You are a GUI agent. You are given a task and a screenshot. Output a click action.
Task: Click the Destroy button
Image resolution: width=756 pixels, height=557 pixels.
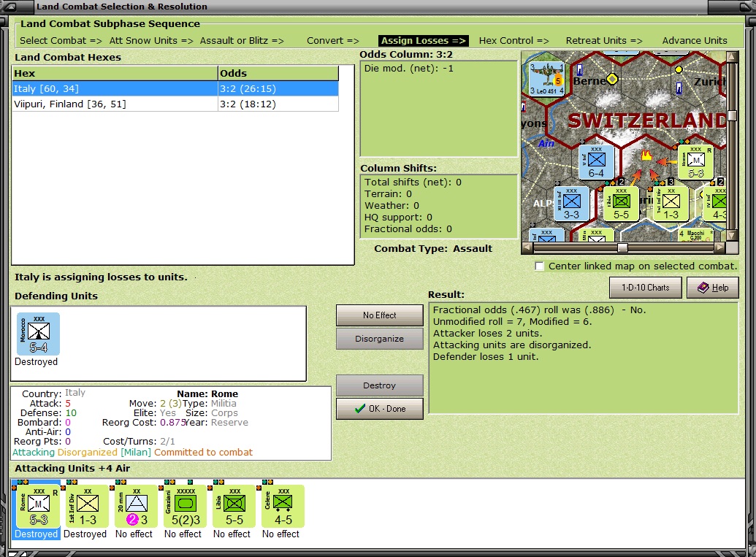pyautogui.click(x=379, y=385)
